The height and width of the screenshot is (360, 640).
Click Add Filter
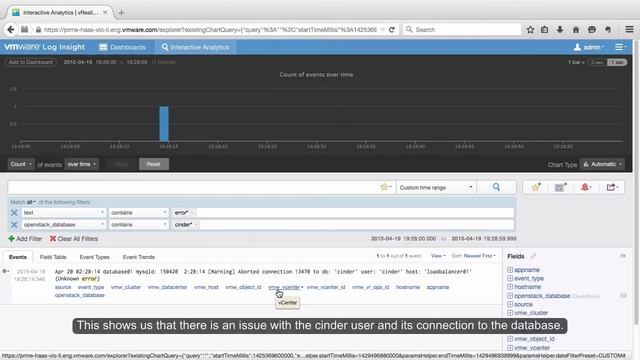(x=25, y=239)
